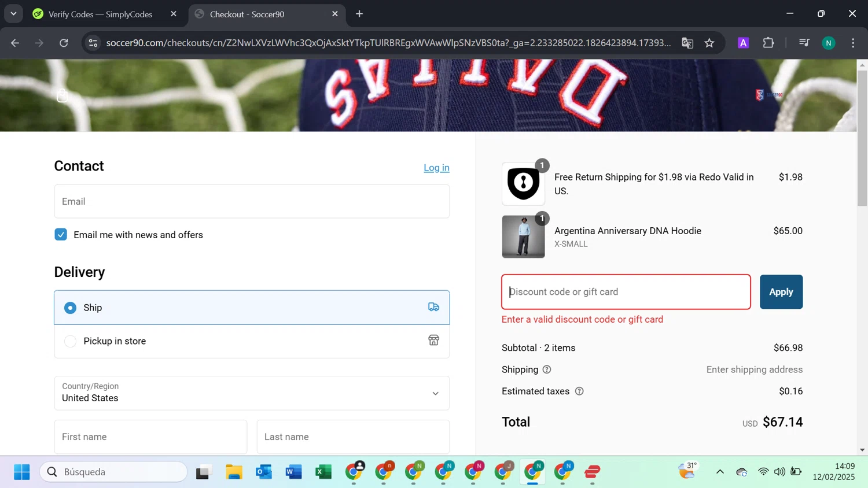
Task: Click the 'Enter shipping address' text
Action: [x=755, y=369]
